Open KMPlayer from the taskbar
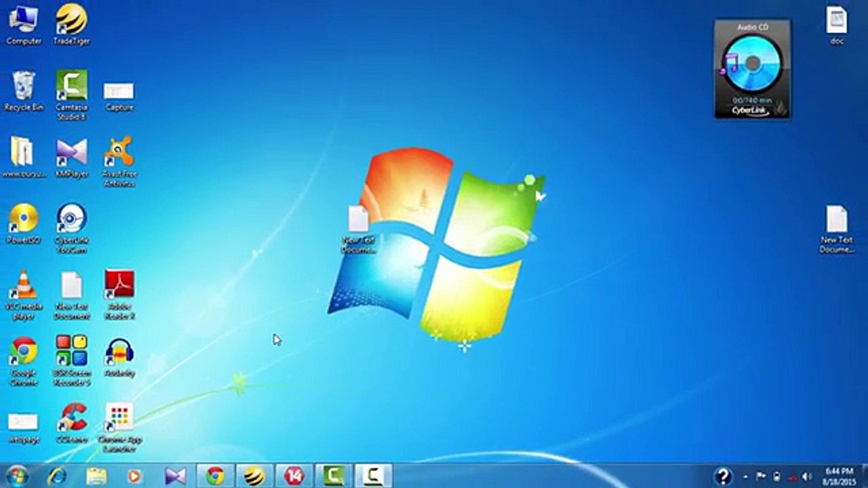Viewport: 868px width, 488px height. click(x=175, y=476)
